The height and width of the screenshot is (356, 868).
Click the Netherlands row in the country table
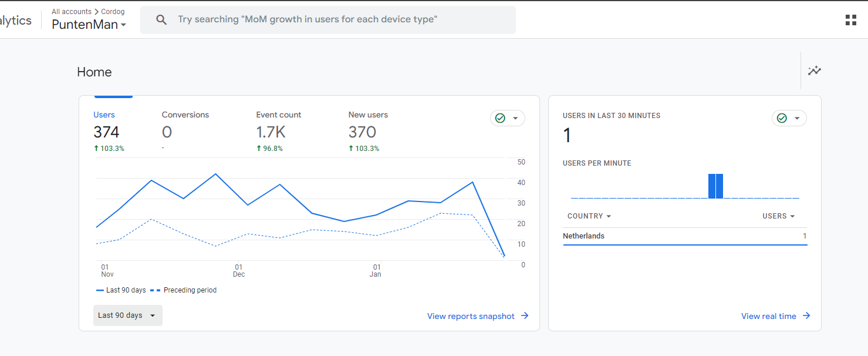click(685, 236)
